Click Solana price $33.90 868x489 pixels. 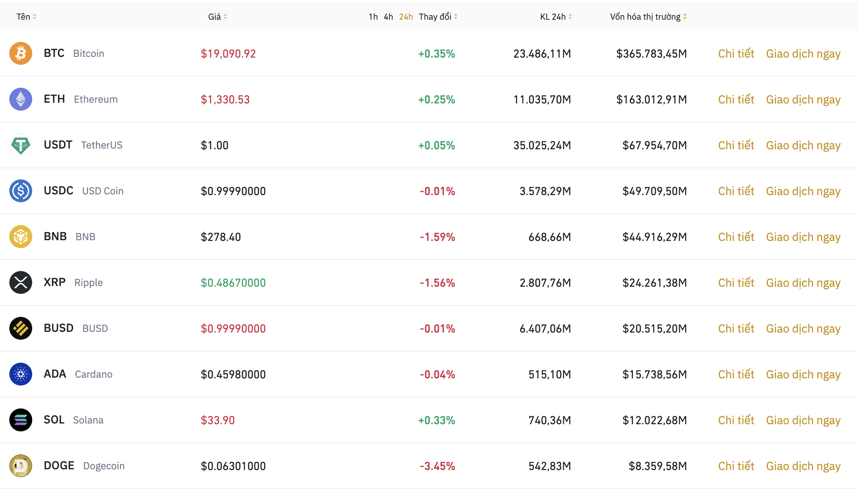point(218,420)
